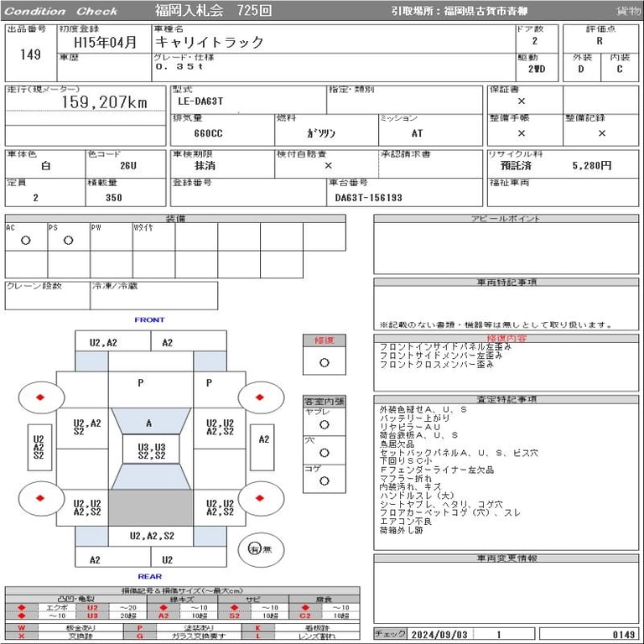Click the U3 code in the legend
The width and height of the screenshot is (644, 644).
[x=92, y=615]
